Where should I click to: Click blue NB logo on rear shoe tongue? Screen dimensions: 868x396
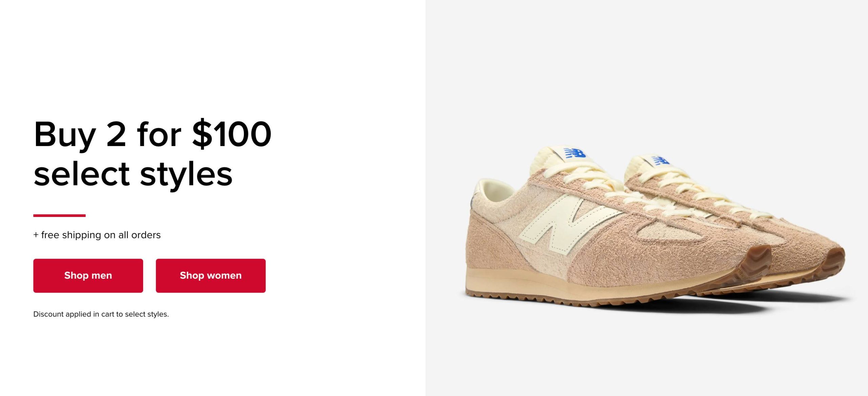click(x=661, y=160)
